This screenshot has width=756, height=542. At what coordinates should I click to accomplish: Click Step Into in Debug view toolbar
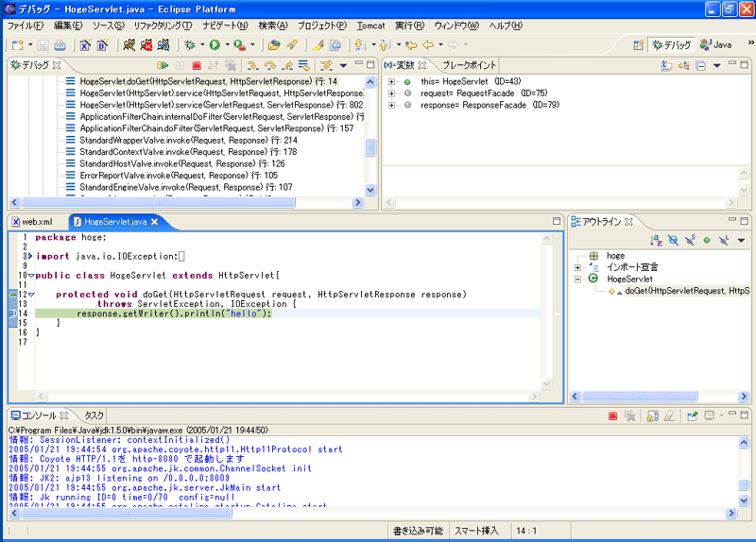pos(252,65)
